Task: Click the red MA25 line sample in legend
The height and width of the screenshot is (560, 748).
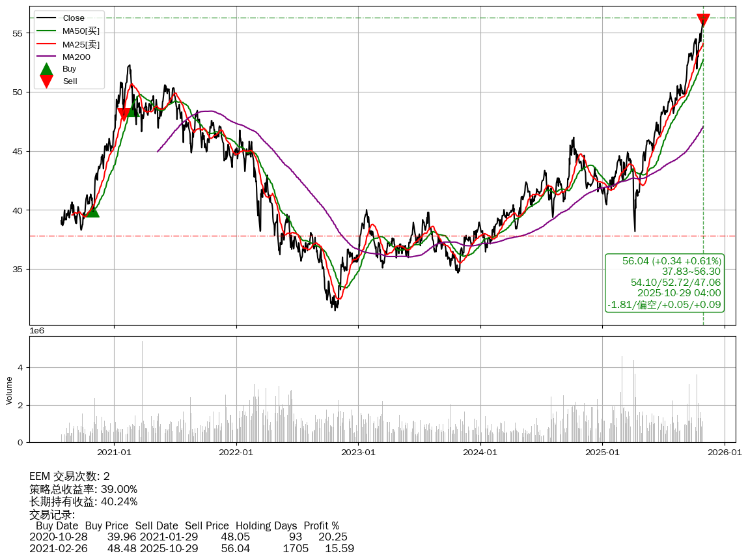Action: click(46, 44)
